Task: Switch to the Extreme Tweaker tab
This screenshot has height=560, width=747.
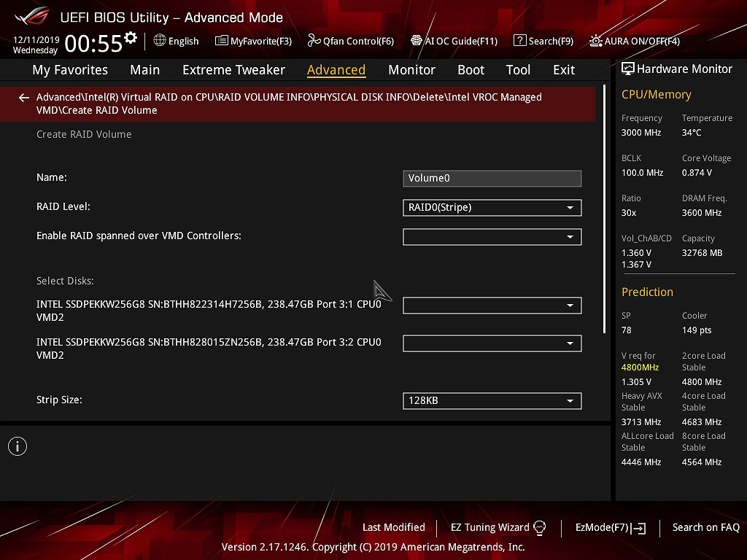Action: (x=233, y=70)
